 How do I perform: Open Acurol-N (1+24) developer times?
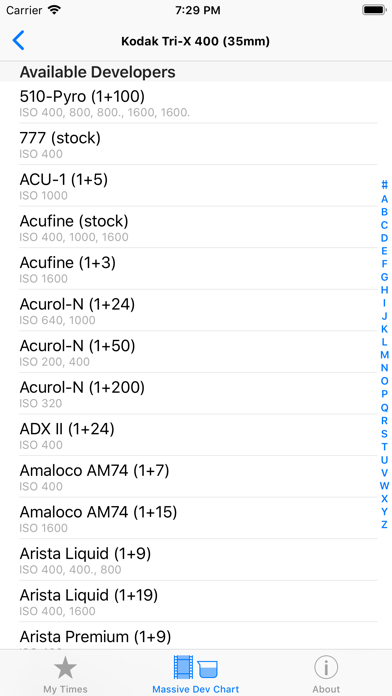point(196,310)
